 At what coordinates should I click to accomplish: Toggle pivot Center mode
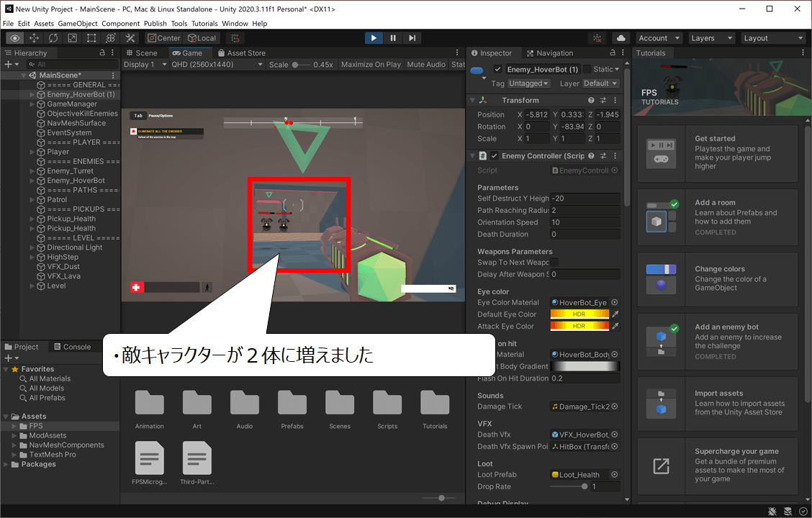click(x=163, y=38)
